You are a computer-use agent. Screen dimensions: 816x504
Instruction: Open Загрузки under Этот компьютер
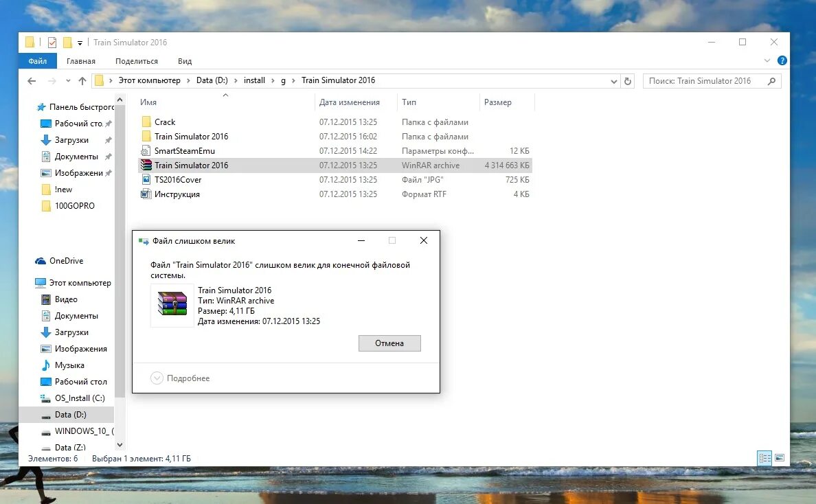pos(65,332)
